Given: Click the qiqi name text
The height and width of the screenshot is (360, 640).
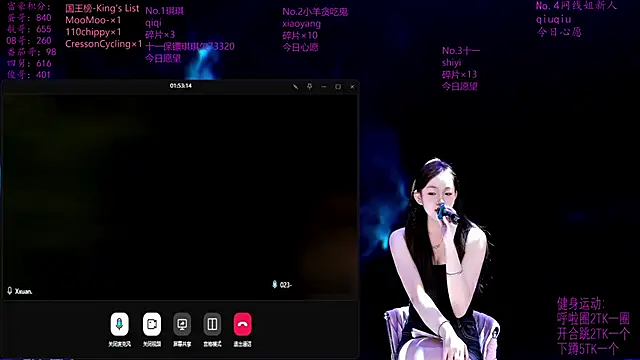Looking at the screenshot, I should point(153,23).
